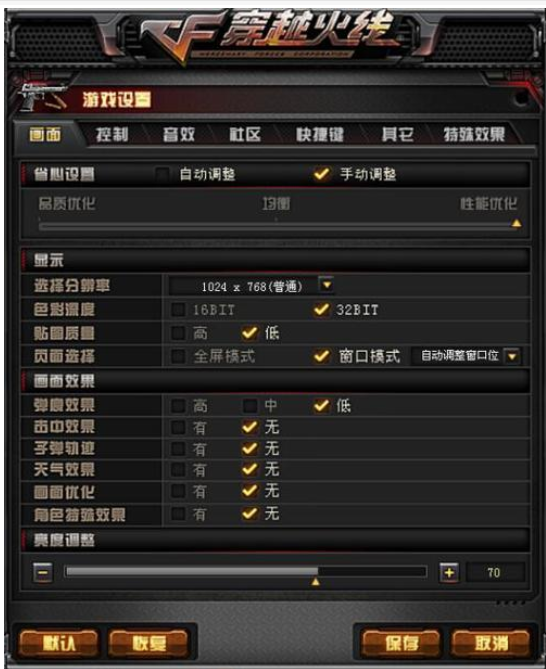Open the 特殊效果 tab
Viewport: 546px width, 669px height.
coord(474,135)
